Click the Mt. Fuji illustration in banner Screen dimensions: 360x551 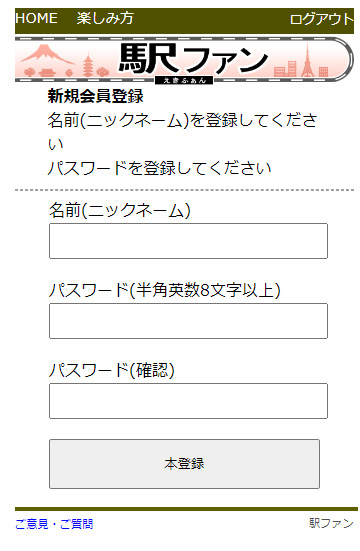point(47,54)
